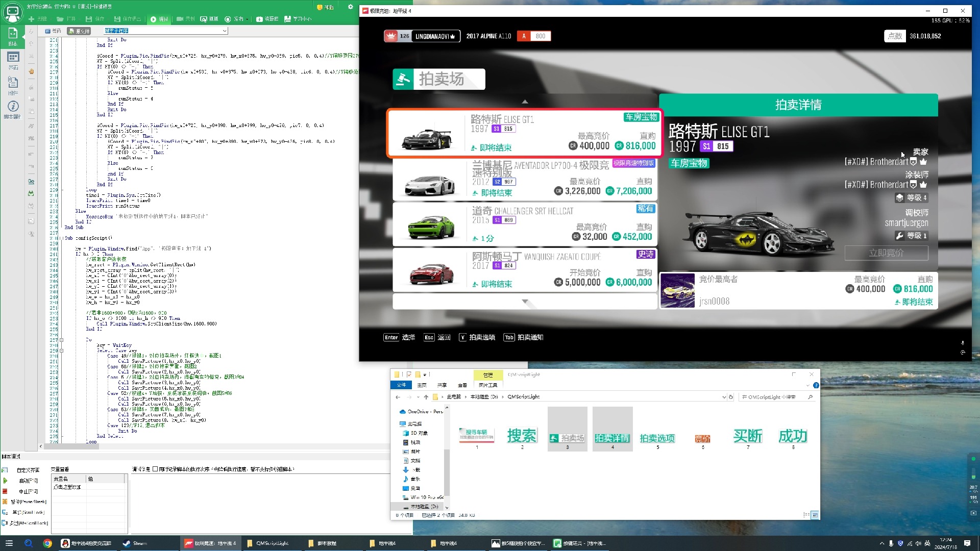Open File Explorer help question mark
The height and width of the screenshot is (551, 980).
coord(816,385)
